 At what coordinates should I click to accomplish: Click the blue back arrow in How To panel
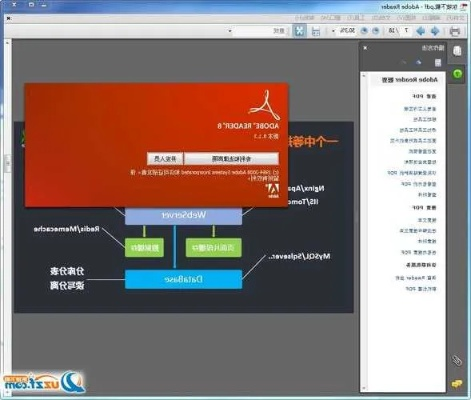click(419, 62)
